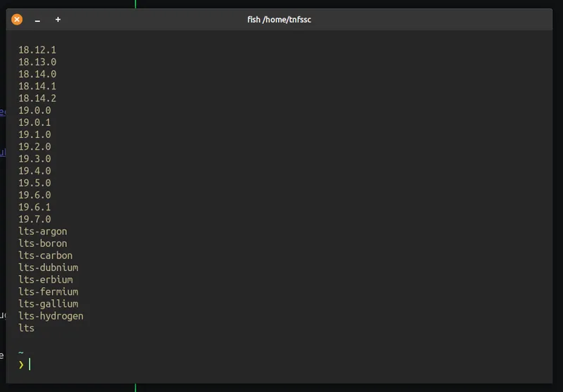Click version line 19.6.0
The width and height of the screenshot is (563, 392).
pyautogui.click(x=34, y=195)
